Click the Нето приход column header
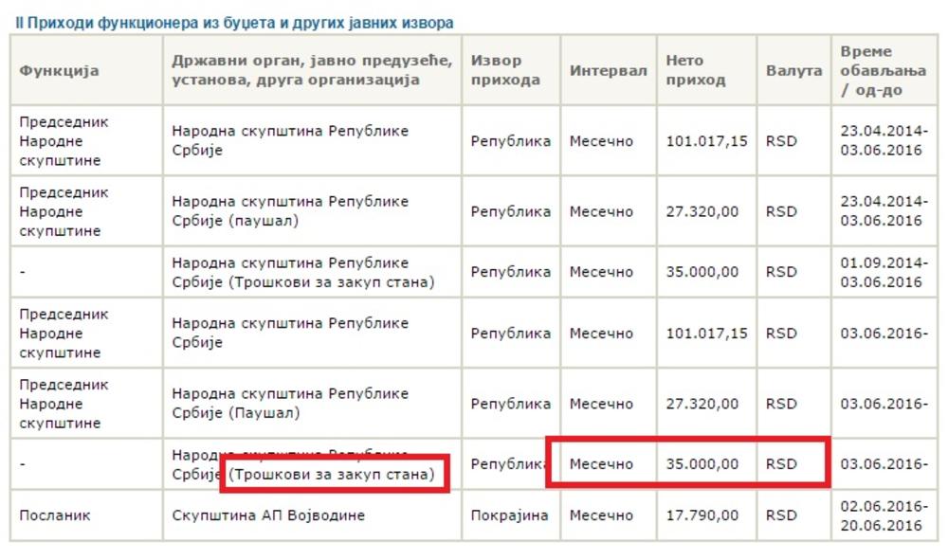 (695, 70)
